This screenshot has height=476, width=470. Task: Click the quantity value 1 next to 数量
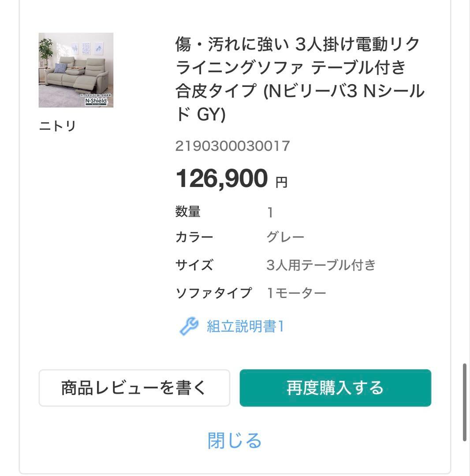pos(270,213)
